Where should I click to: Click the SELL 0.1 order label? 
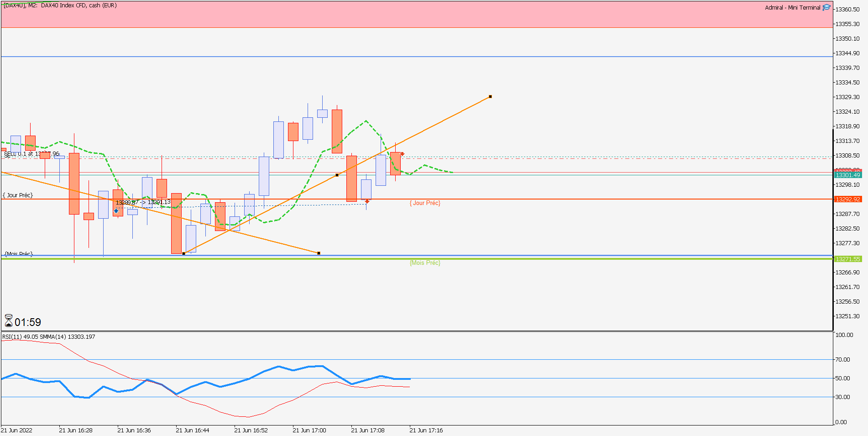coord(31,154)
